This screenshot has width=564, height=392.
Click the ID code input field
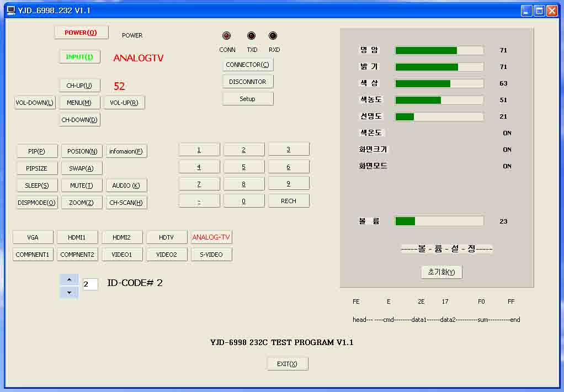[90, 284]
